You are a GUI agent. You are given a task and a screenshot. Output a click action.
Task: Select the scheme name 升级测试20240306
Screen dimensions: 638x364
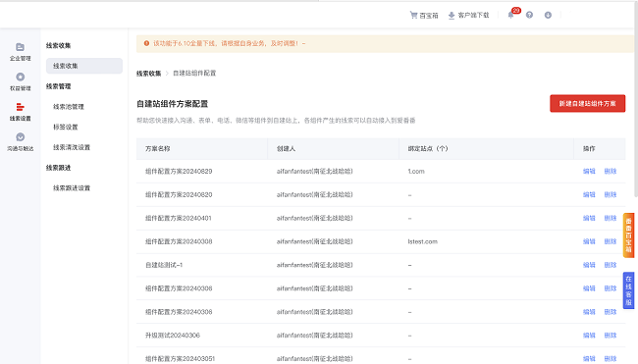[x=173, y=336]
